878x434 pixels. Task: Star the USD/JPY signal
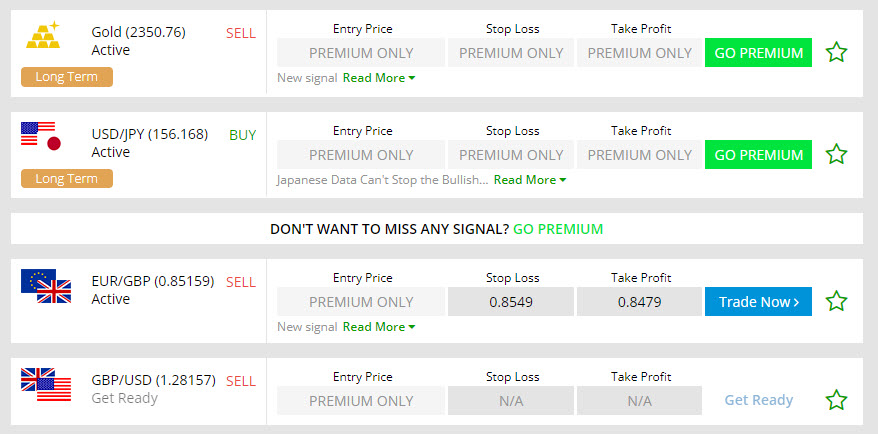(x=836, y=154)
